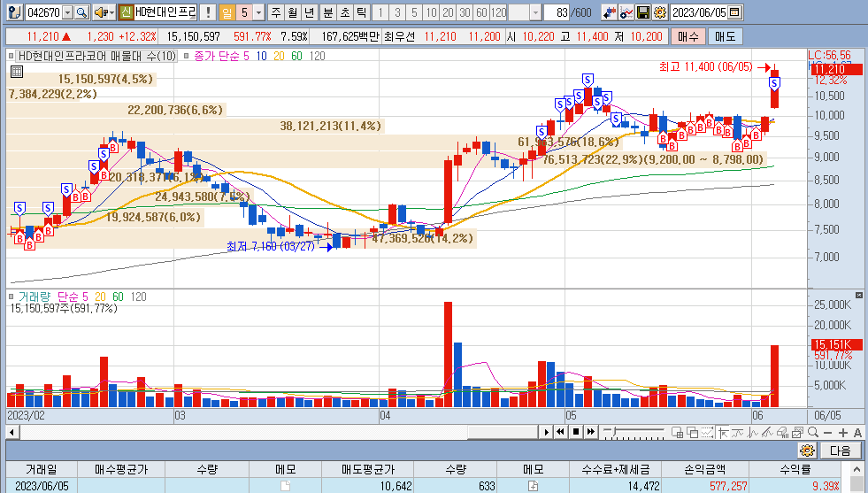Expand the stock code 042670 dropdown
Screen dimensions: 868x493
click(68, 12)
